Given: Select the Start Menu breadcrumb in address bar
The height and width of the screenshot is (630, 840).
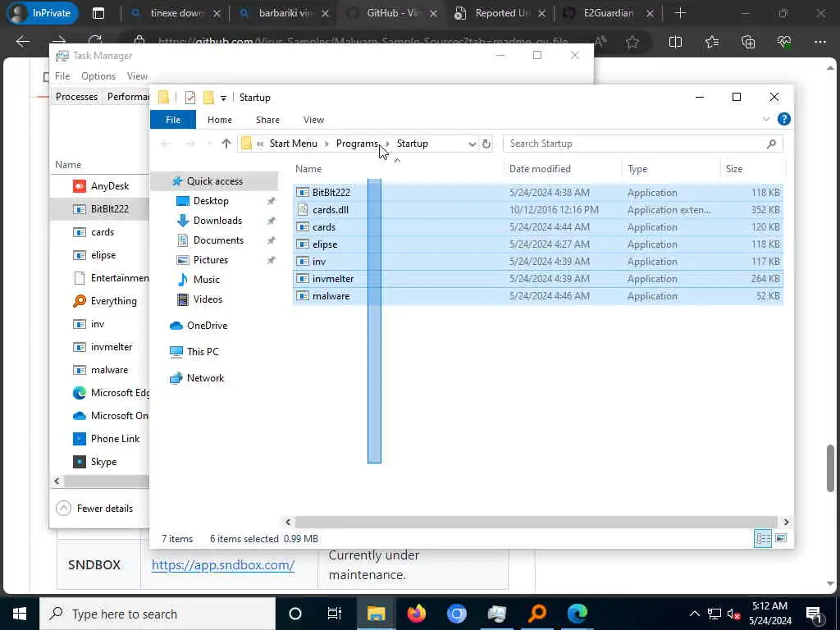Looking at the screenshot, I should click(293, 144).
